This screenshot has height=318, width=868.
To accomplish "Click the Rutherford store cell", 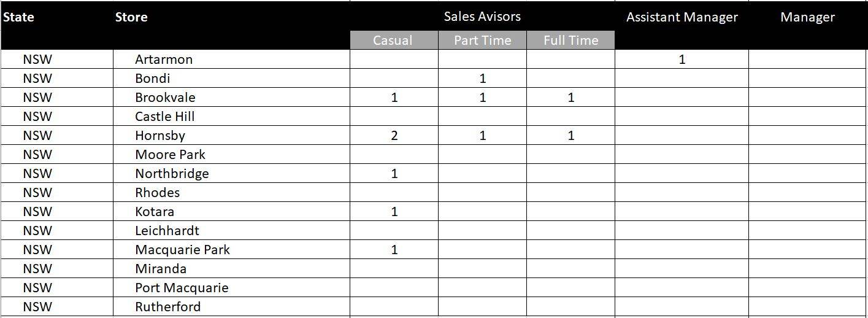I will pyautogui.click(x=231, y=307).
